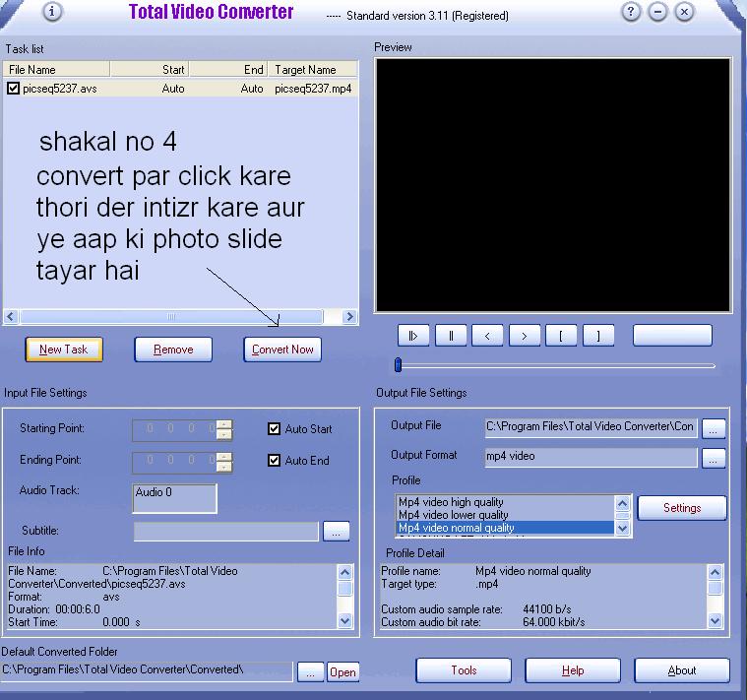Open the Output Format chooser button
Image resolution: width=747 pixels, height=700 pixels.
point(714,458)
